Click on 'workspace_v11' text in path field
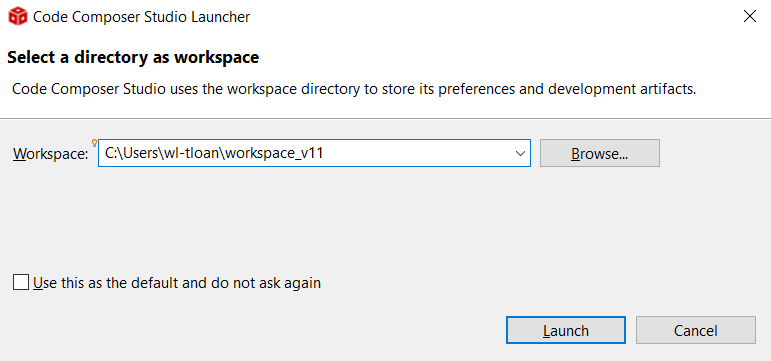 (274, 153)
